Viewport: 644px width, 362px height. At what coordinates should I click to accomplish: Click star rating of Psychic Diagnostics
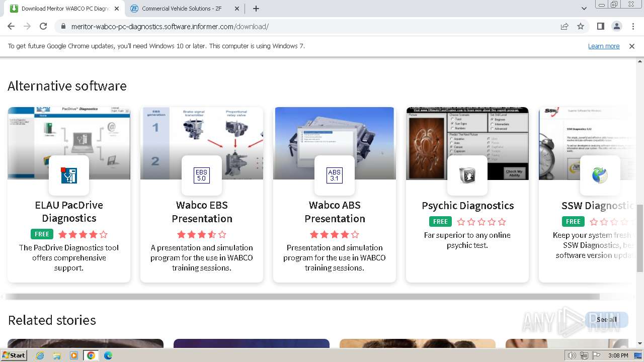tap(481, 222)
